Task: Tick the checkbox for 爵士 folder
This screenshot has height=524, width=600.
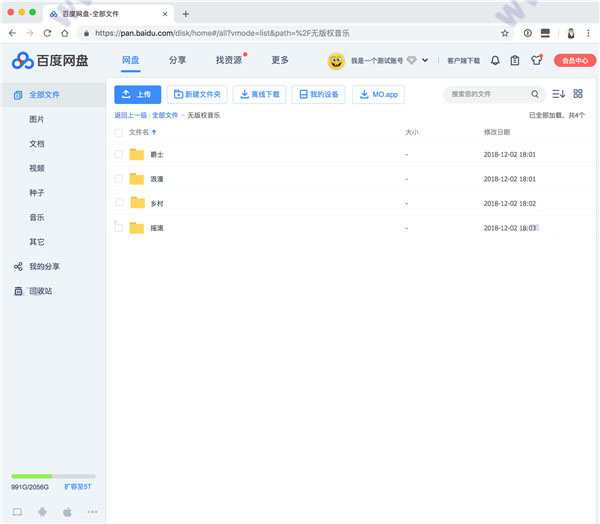Action: pos(119,154)
